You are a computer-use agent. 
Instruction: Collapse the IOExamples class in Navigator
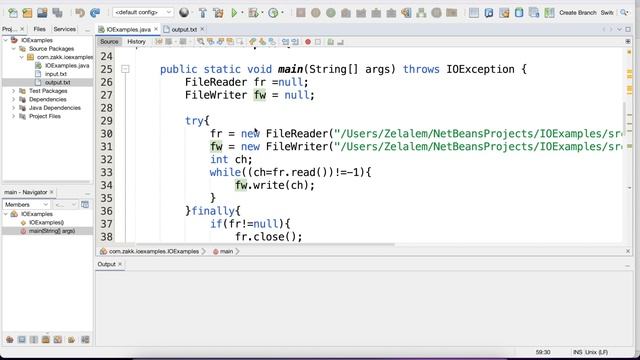(6, 214)
